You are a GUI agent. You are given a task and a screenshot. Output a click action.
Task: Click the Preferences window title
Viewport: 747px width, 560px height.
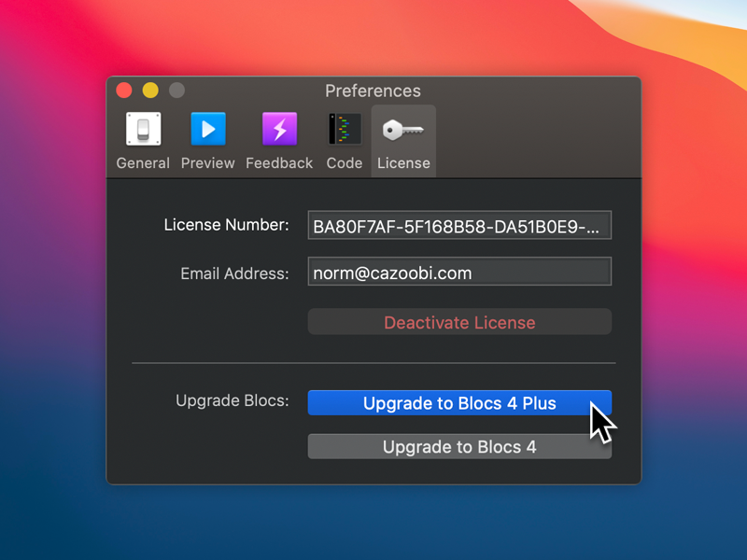point(373,91)
